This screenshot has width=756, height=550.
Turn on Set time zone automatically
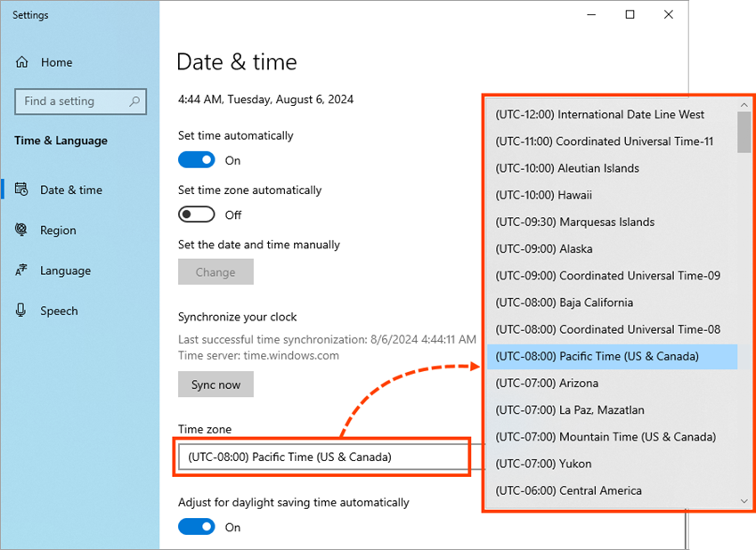pyautogui.click(x=196, y=214)
